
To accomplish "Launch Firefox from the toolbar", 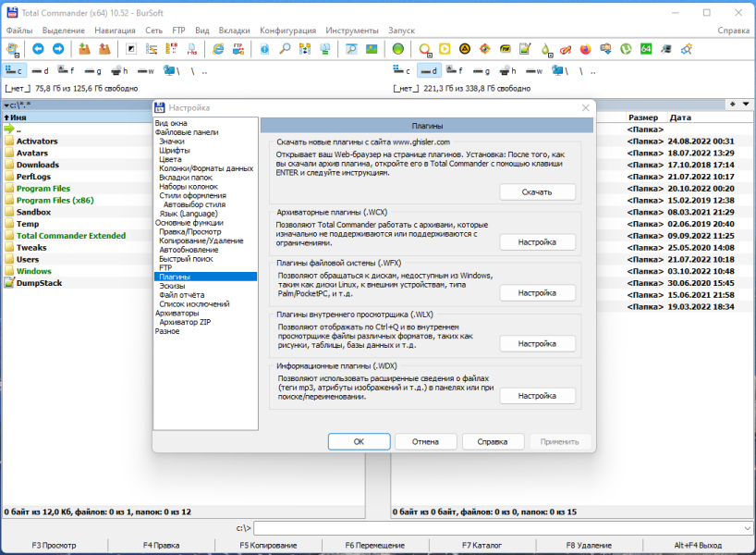I will point(585,49).
